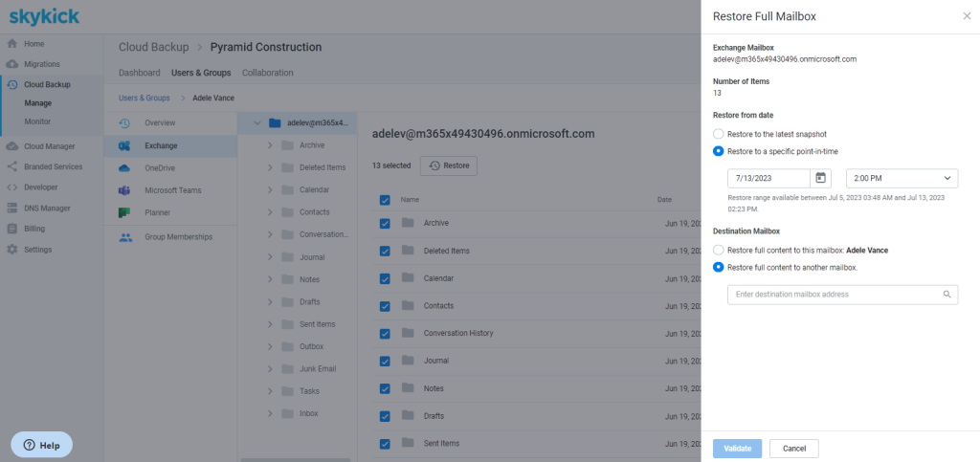Viewport: 980px width, 462px height.
Task: Switch to the Collaboration tab
Action: (268, 73)
